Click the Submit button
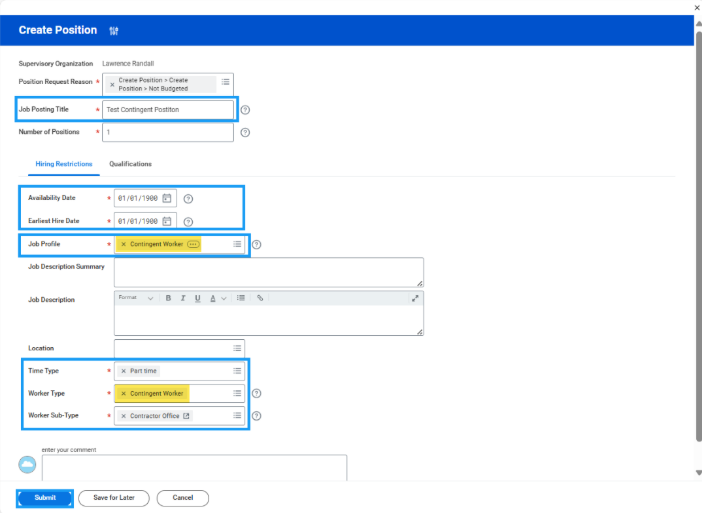 tap(45, 498)
